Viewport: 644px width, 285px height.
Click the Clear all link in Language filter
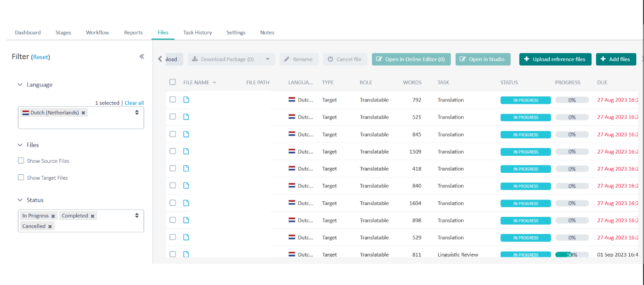(x=134, y=103)
